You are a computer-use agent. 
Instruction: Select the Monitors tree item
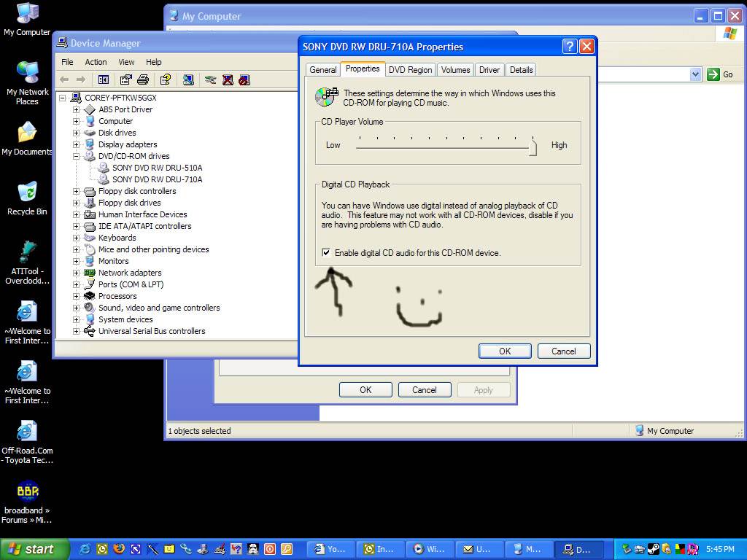click(113, 261)
